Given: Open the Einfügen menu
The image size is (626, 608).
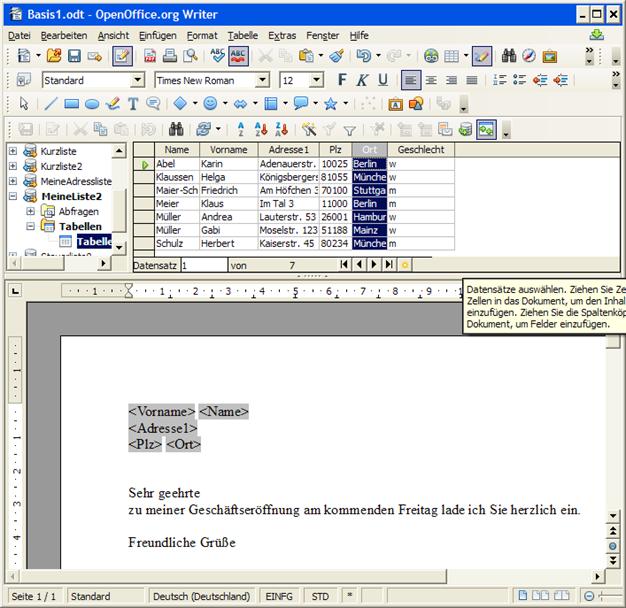Looking at the screenshot, I should 158,35.
